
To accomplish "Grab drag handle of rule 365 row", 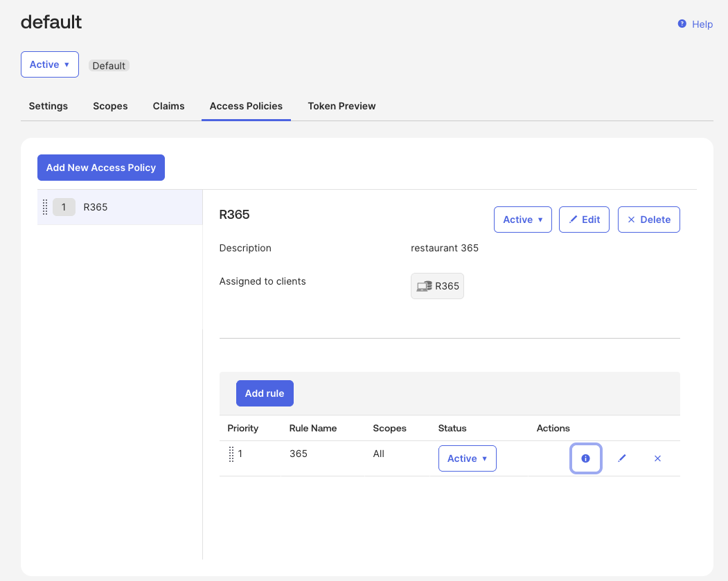I will [231, 454].
